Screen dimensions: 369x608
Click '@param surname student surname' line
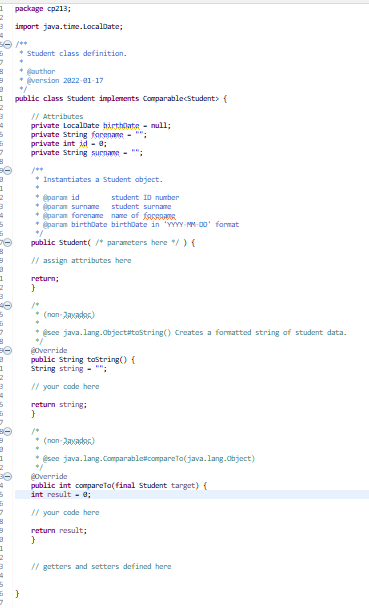[107, 207]
